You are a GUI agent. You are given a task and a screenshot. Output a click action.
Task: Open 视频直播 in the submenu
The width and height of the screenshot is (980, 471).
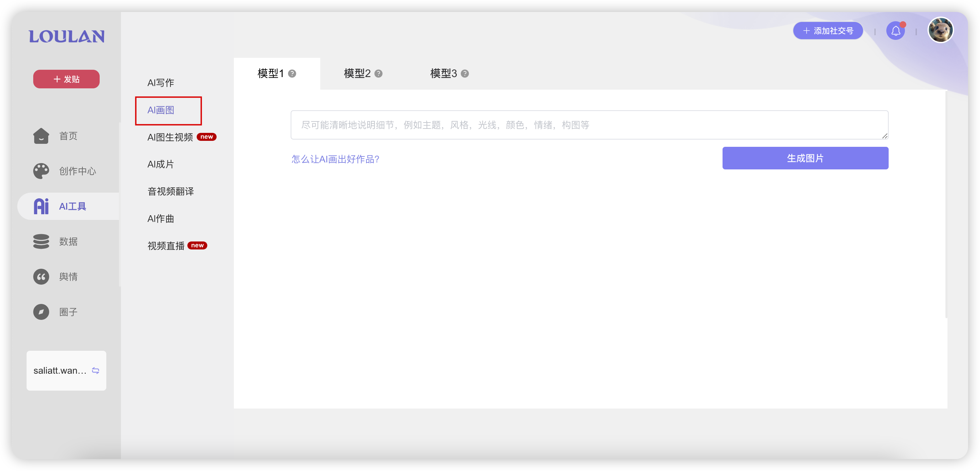166,246
